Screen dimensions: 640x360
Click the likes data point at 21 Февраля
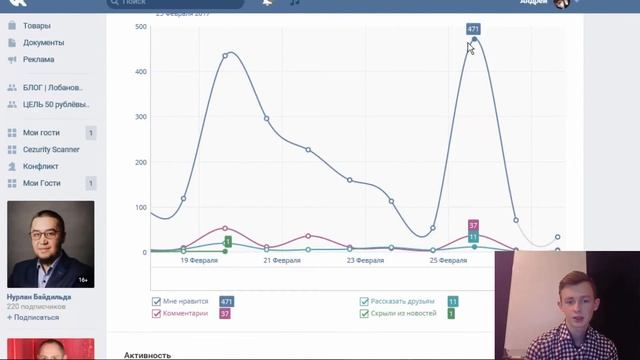267,119
